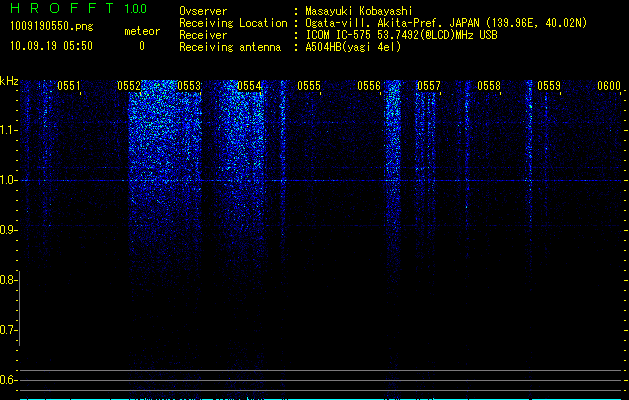
Task: Click the Ogata-vill. Akita-Pref. JAPAN location text
Action: (446, 23)
